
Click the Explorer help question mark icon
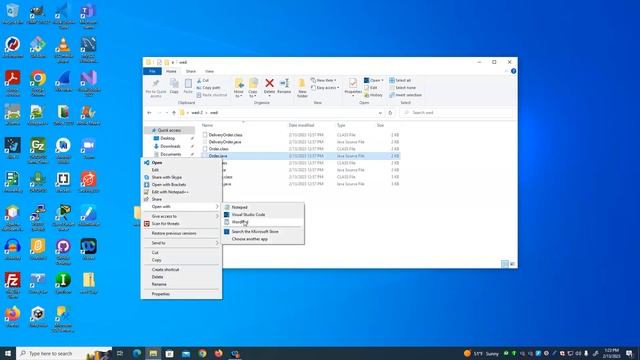(513, 71)
